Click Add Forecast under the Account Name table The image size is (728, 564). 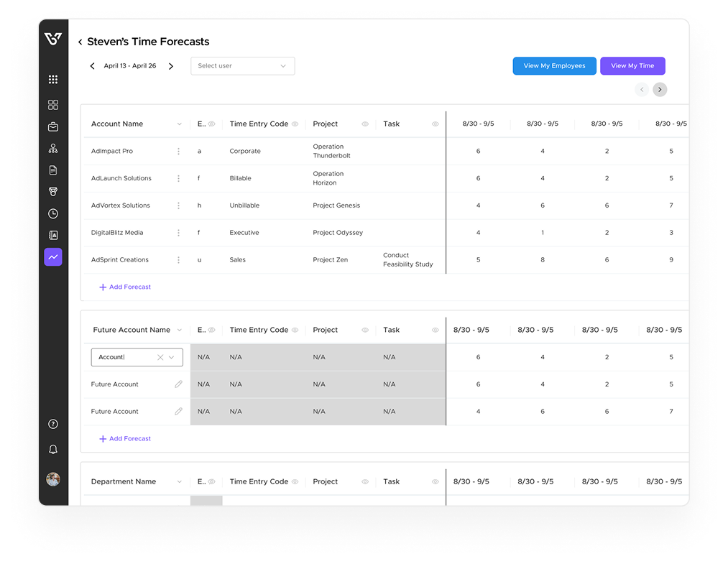(x=125, y=287)
